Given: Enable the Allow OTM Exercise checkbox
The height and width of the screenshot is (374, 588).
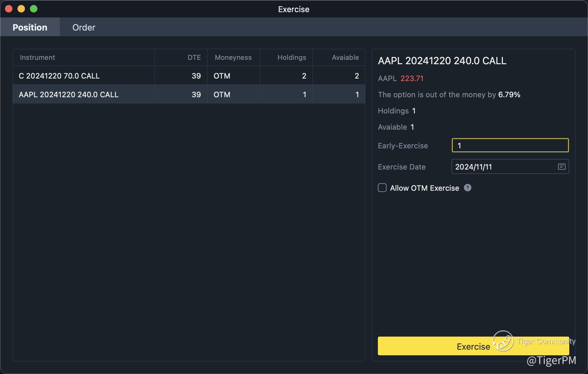Looking at the screenshot, I should [x=382, y=188].
